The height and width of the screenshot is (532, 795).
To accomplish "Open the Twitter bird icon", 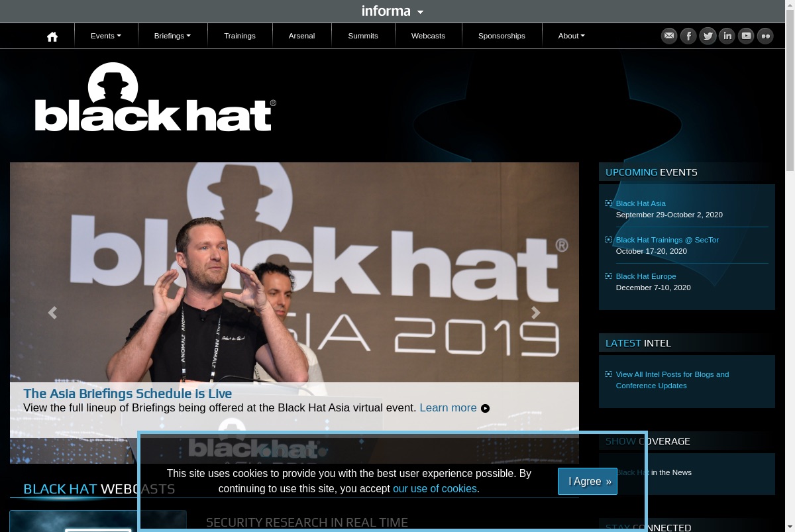I will pyautogui.click(x=708, y=36).
